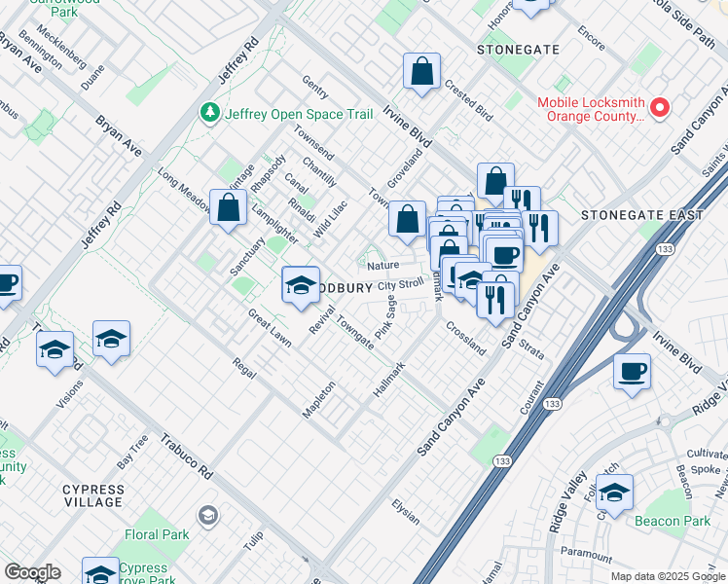This screenshot has height=584, width=728.
Task: Click the leftmost school marker above Visions
Action: (x=55, y=352)
